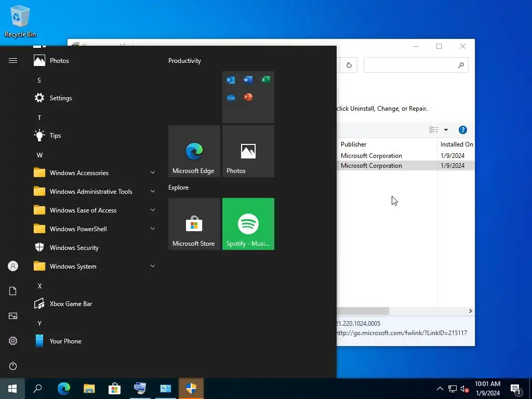Open the Microsoft Store tile
The image size is (532, 399).
point(194,224)
